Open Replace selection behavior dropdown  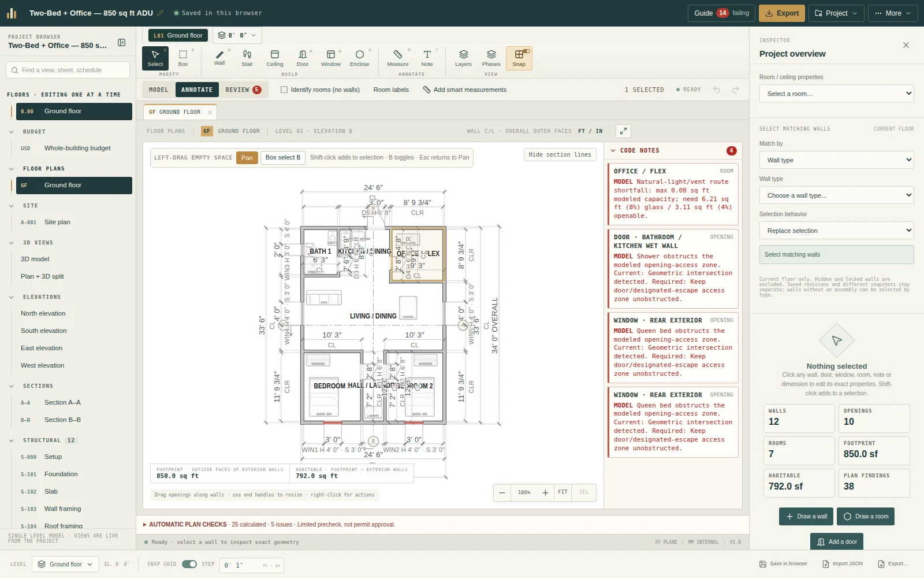(x=836, y=231)
